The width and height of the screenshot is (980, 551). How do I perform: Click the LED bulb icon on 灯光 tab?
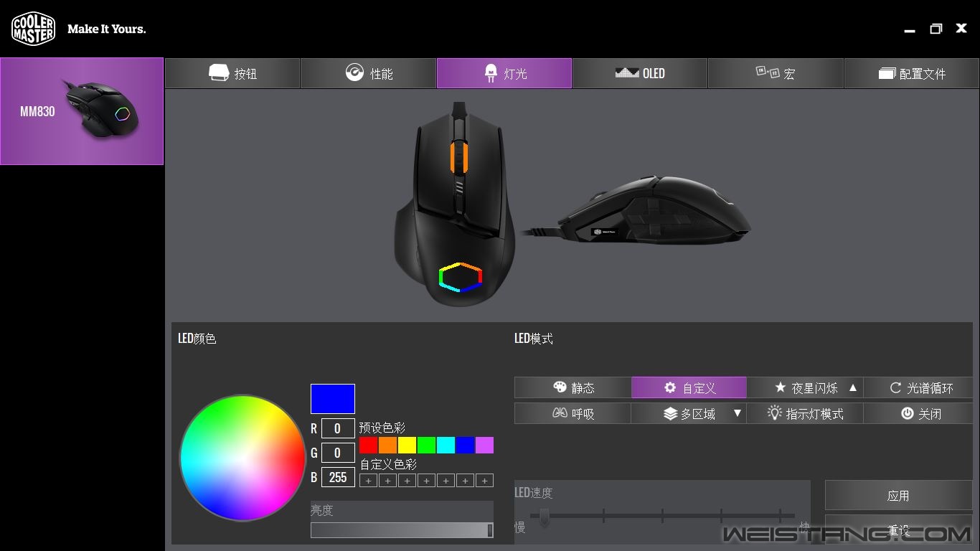491,72
